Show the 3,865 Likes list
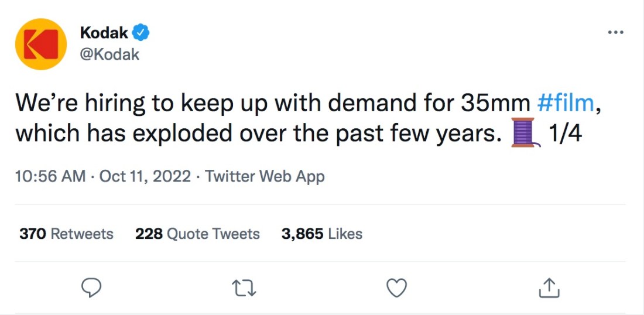The height and width of the screenshot is (315, 644). [x=321, y=234]
